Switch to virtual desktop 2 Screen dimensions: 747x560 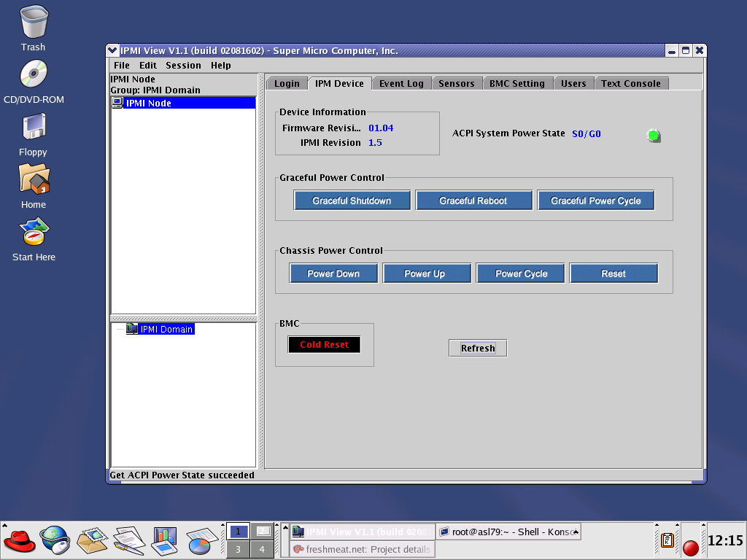coord(262,532)
